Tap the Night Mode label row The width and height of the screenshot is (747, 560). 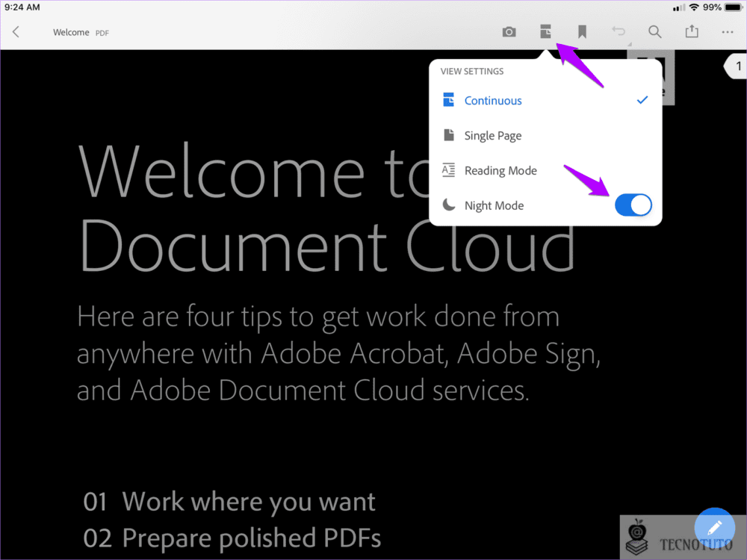coord(494,206)
